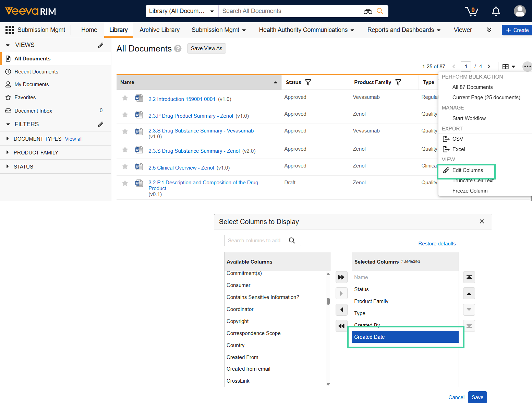Favorite 2.3.S Drug Substance Summary Vevasumab star
Screen dimensions: 532x406
pos(125,131)
